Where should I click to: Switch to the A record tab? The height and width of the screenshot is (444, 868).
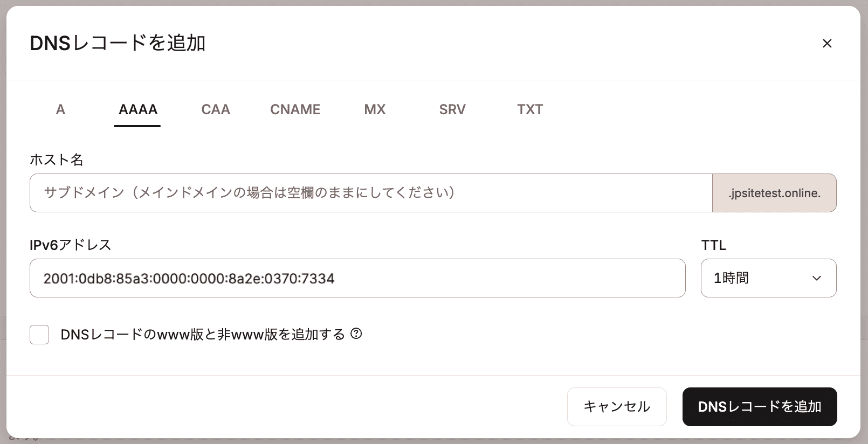point(60,109)
